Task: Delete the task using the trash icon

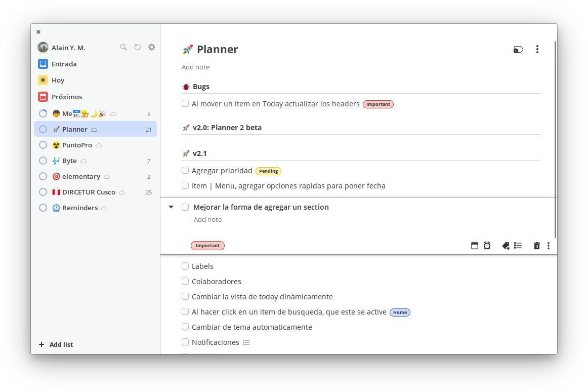Action: pyautogui.click(x=536, y=245)
